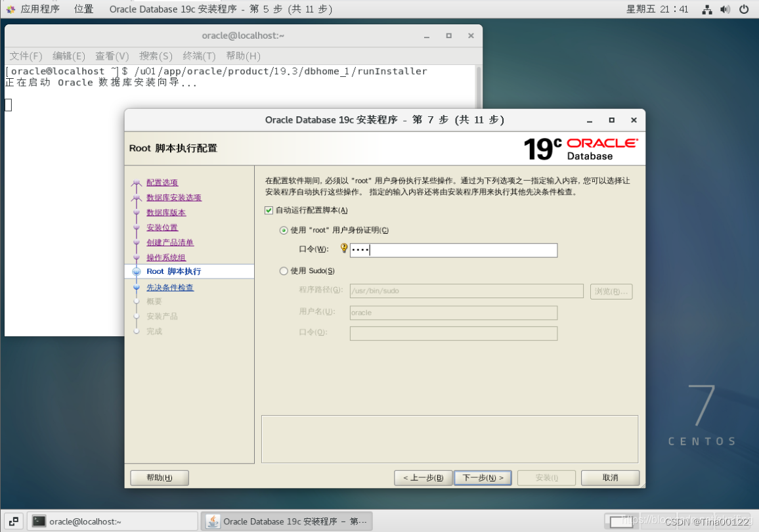Toggle the auto-run configuration script checkbox
This screenshot has height=532, width=759.
coord(269,210)
